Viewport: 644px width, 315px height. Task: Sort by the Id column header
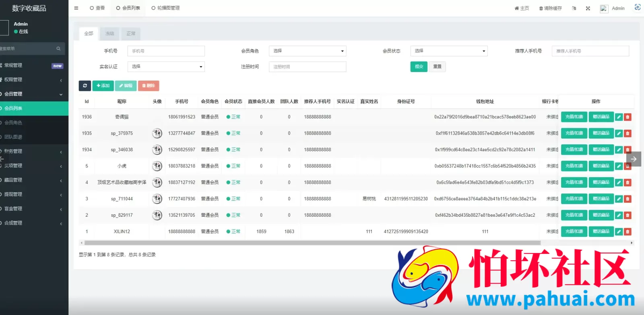87,102
